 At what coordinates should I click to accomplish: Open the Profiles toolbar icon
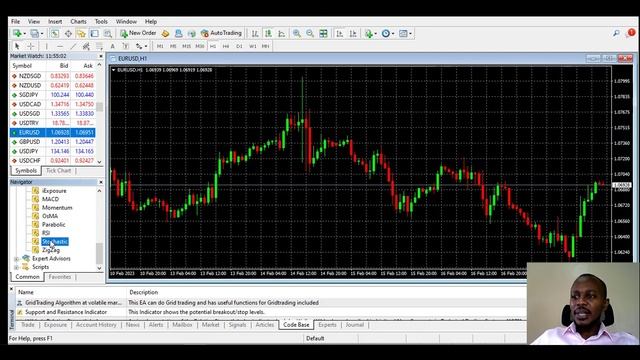35,33
